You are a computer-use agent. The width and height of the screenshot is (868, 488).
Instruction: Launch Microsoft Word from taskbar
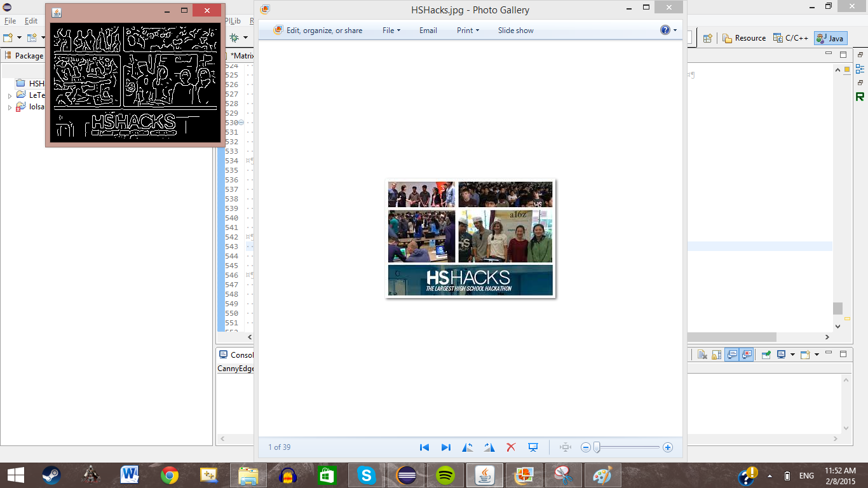tap(130, 475)
